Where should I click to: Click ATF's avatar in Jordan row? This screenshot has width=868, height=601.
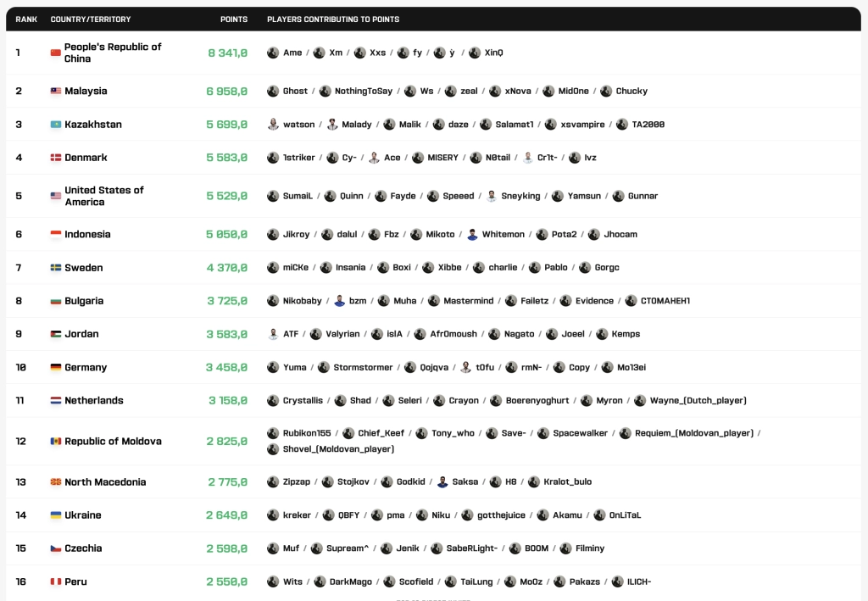coord(273,334)
